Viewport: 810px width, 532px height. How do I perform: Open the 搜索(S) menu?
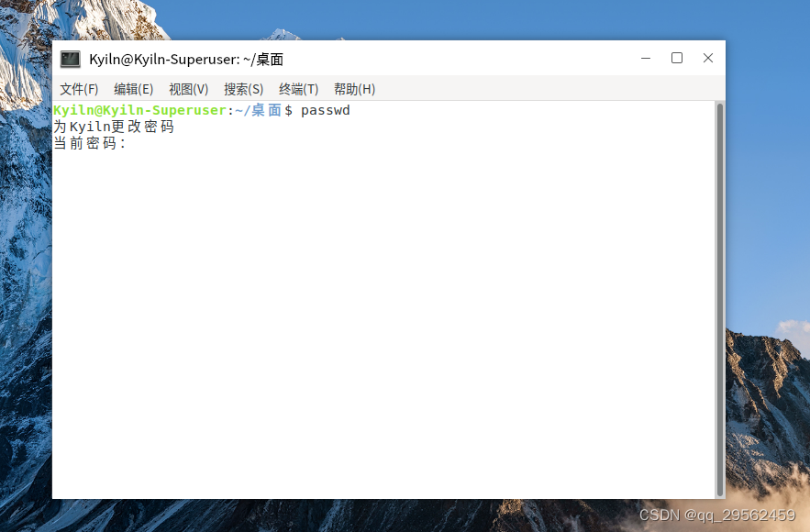(243, 89)
